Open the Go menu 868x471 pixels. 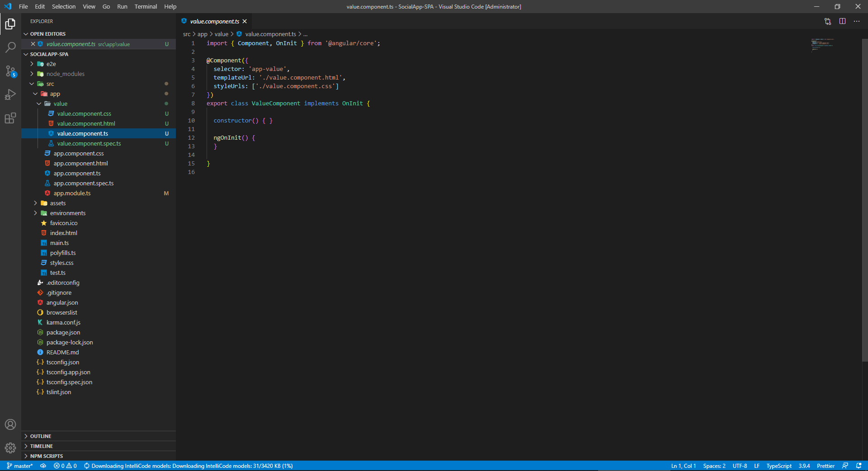[x=106, y=6]
